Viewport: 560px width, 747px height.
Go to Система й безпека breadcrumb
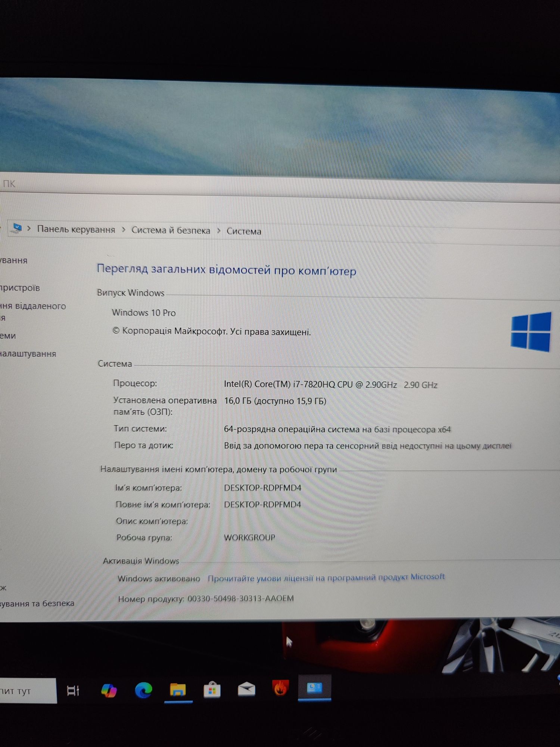(171, 230)
